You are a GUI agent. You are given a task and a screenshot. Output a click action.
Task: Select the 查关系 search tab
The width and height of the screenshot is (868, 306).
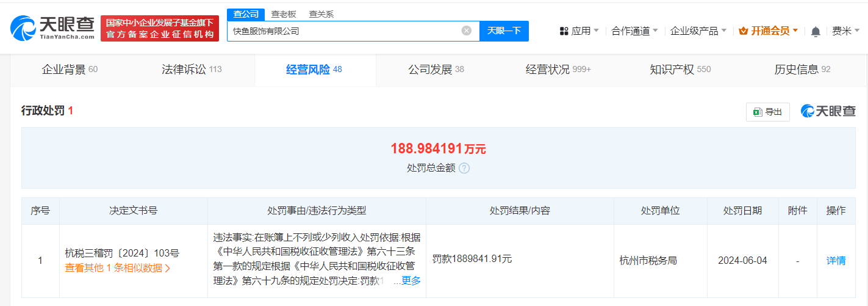(321, 14)
